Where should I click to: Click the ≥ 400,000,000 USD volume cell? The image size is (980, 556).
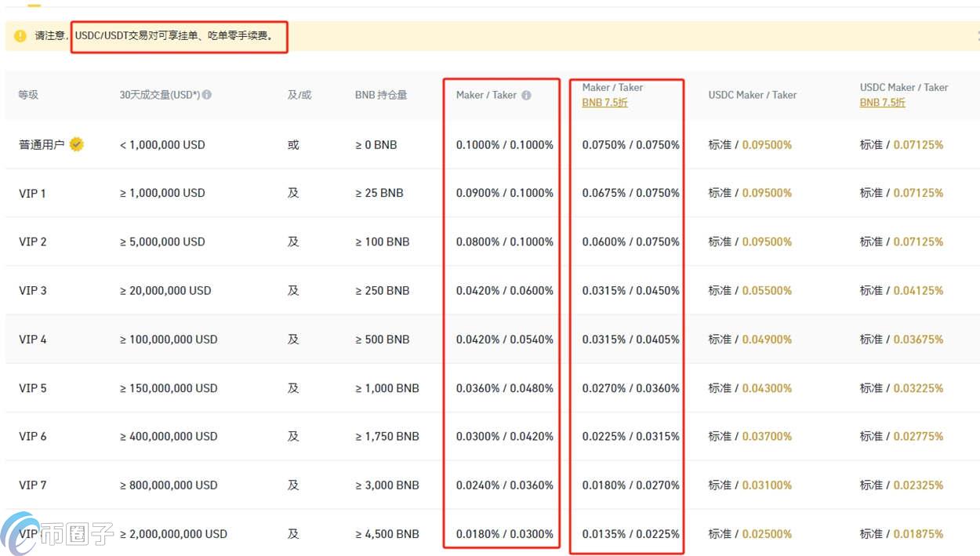pos(169,436)
